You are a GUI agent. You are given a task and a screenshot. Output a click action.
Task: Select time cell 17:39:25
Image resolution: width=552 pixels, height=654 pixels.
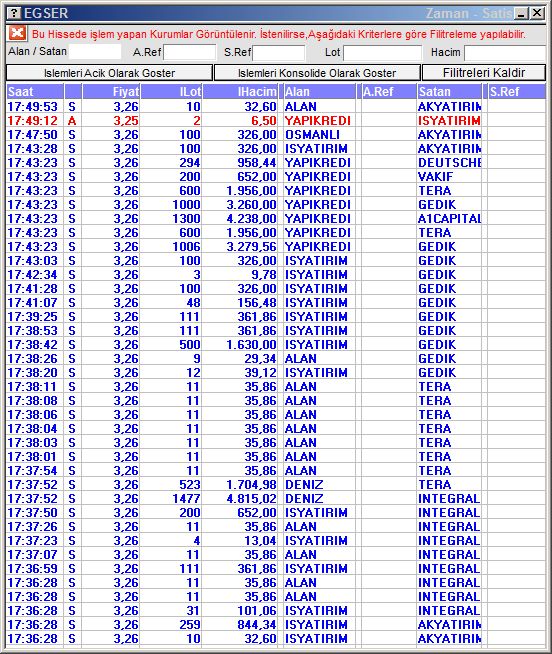(33, 317)
